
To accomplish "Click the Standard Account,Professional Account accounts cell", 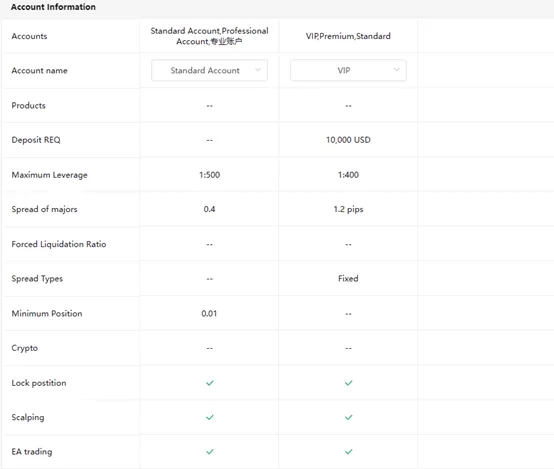I will click(x=210, y=36).
